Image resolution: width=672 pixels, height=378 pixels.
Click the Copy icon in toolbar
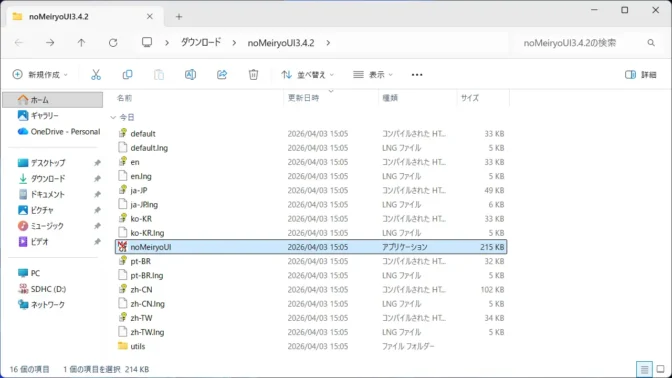pos(127,75)
